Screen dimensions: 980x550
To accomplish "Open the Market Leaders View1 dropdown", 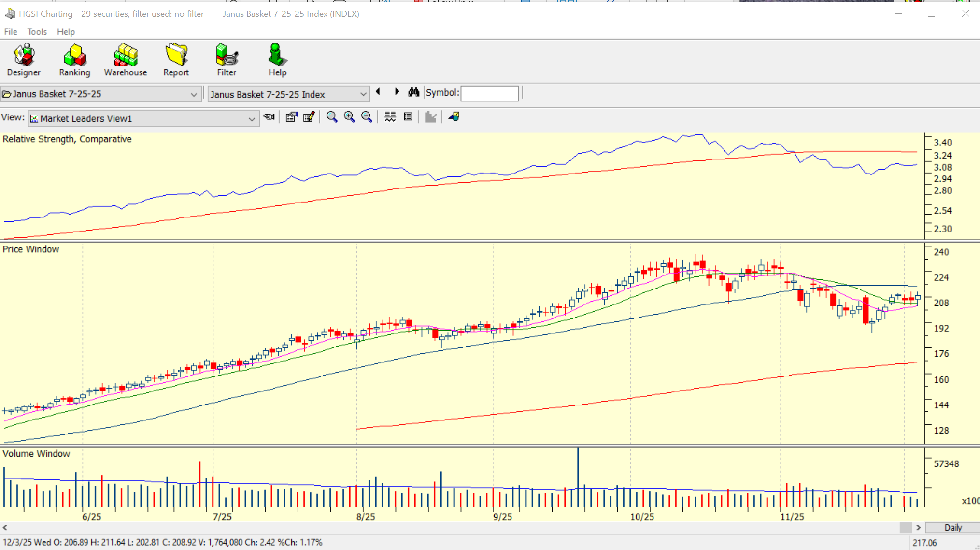I will [251, 119].
